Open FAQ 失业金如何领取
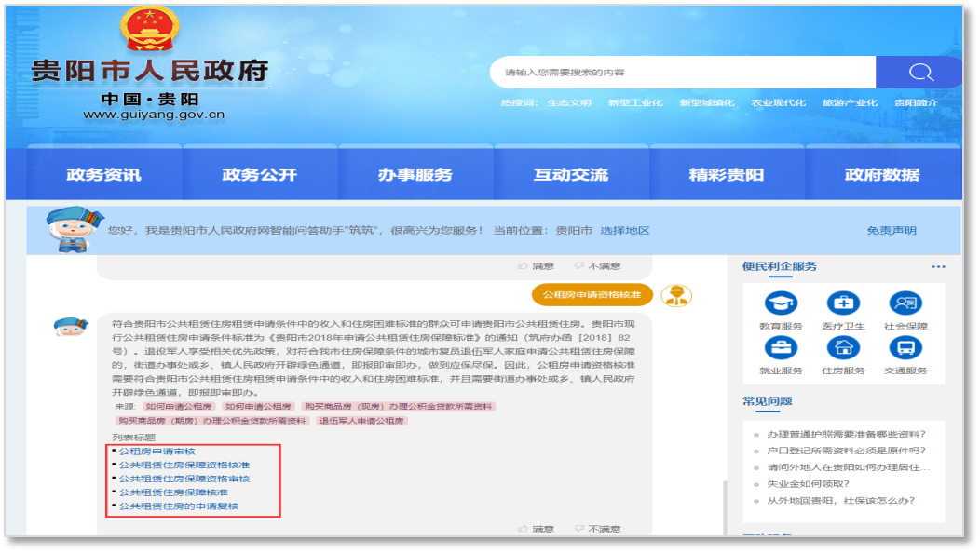This screenshot has width=980, height=553. pyautogui.click(x=808, y=483)
